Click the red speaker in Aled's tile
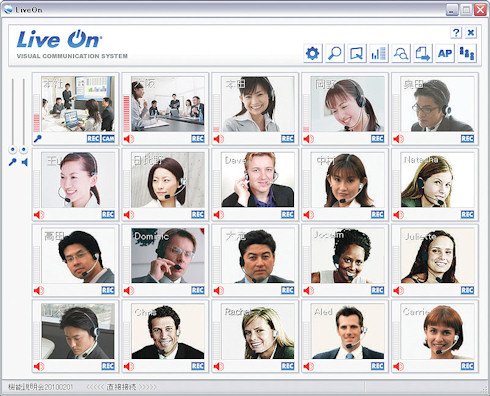 coord(309,367)
